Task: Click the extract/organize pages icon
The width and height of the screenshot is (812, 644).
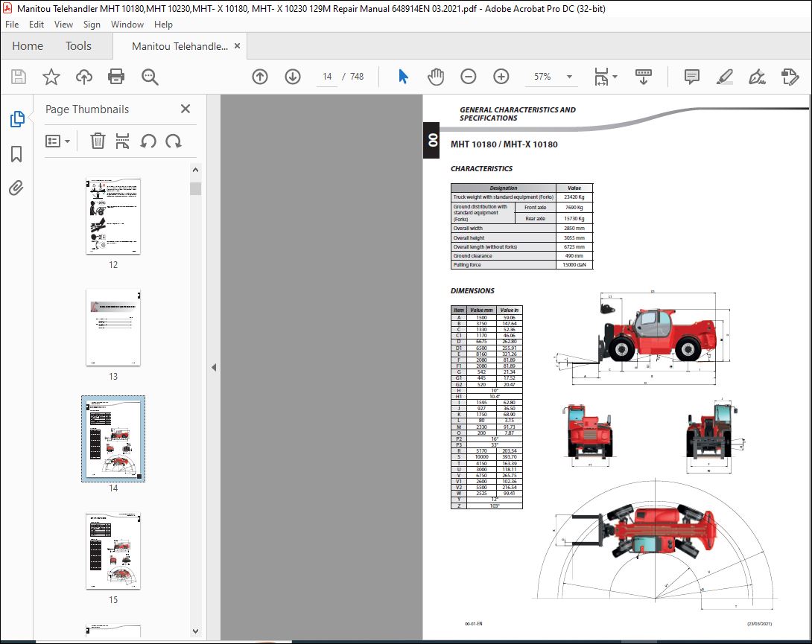Action: 123,141
